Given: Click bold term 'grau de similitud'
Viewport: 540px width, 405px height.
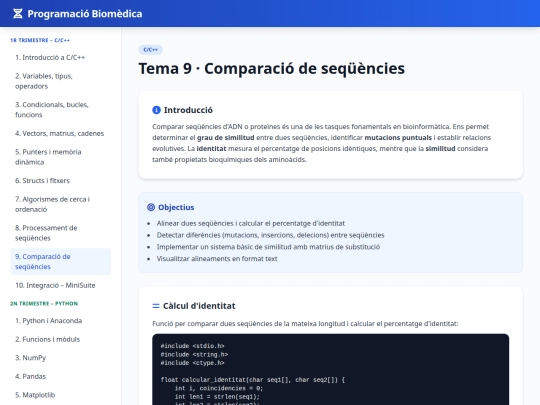Looking at the screenshot, I should click(226, 137).
